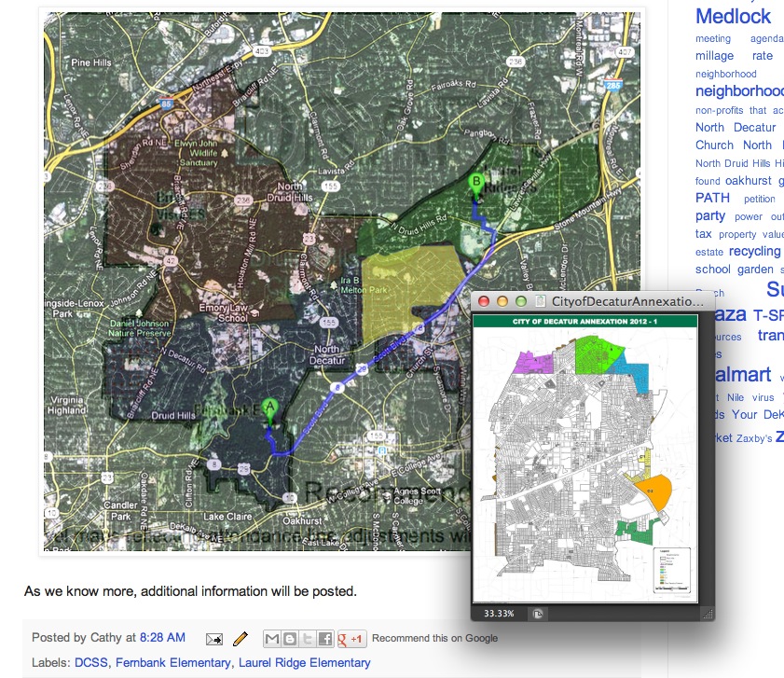This screenshot has width=784, height=678.
Task: Minimize the CityofDecaturAnnexation window with yellow button
Action: pos(502,301)
